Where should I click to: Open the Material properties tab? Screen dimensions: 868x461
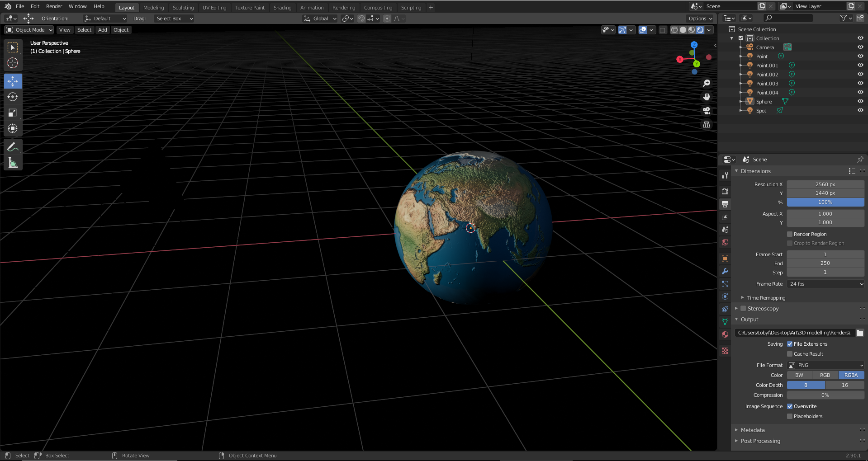pos(725,334)
